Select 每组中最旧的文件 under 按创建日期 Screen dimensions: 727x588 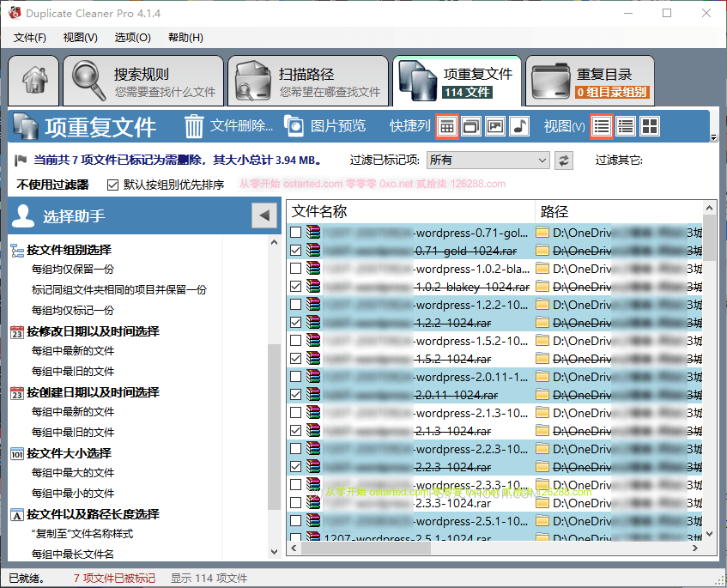[x=73, y=432]
